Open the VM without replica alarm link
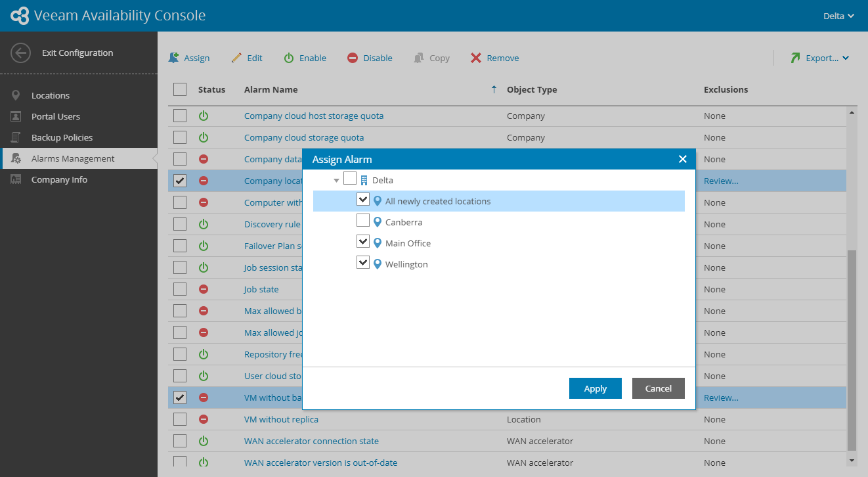This screenshot has height=477, width=868. (281, 419)
